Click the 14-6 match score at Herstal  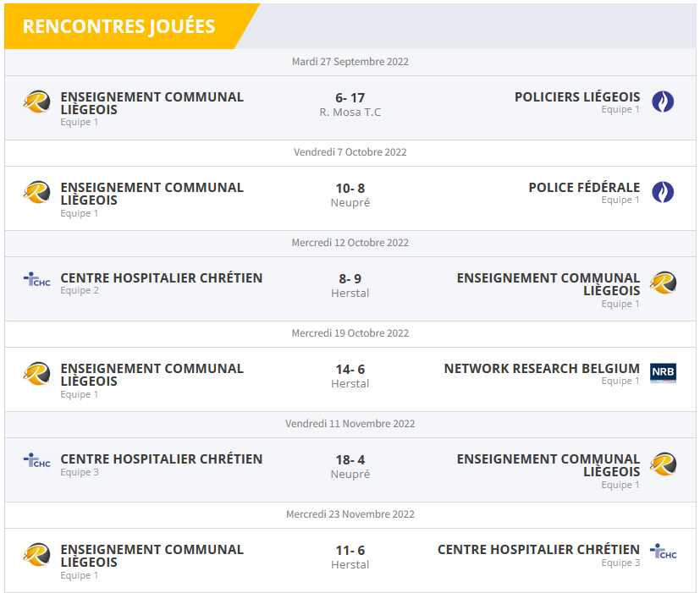tap(350, 370)
